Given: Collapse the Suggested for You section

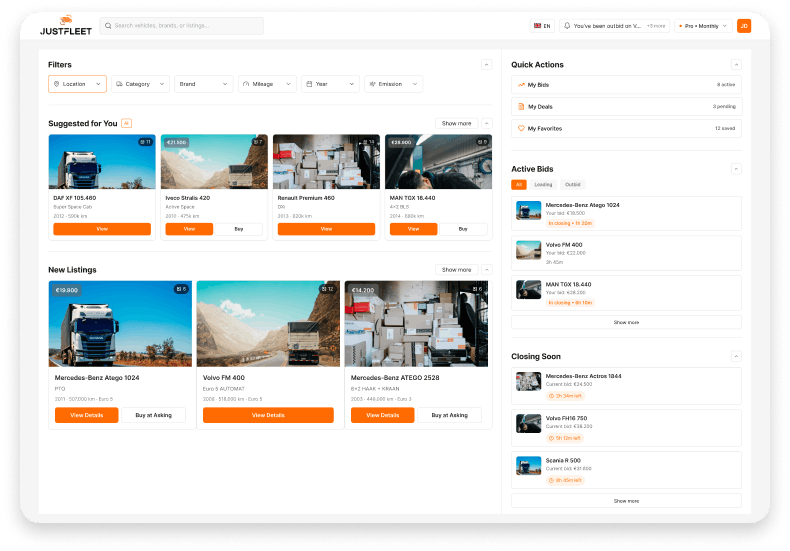Looking at the screenshot, I should [487, 123].
